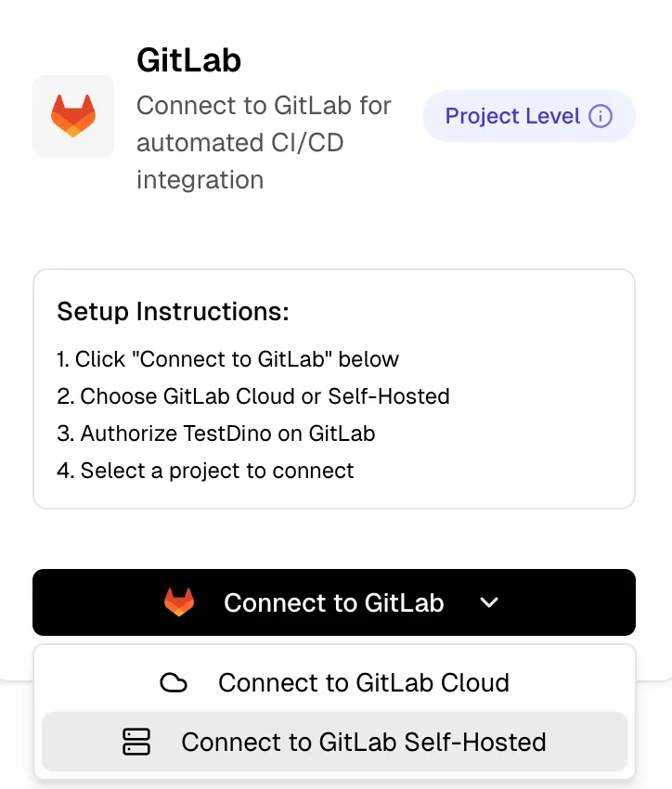672x789 pixels.
Task: Click the Project Level badge
Action: [528, 116]
